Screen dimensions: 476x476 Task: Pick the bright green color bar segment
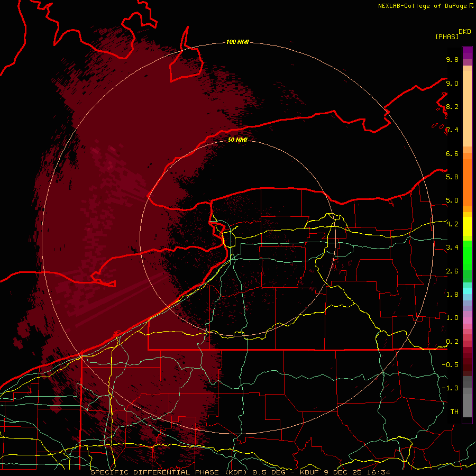(467, 255)
